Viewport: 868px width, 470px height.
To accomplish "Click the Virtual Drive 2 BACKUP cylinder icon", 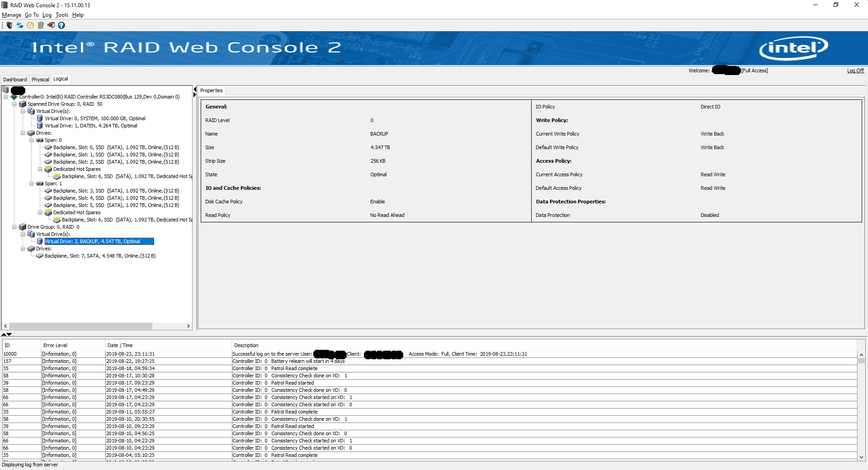I will [x=40, y=241].
